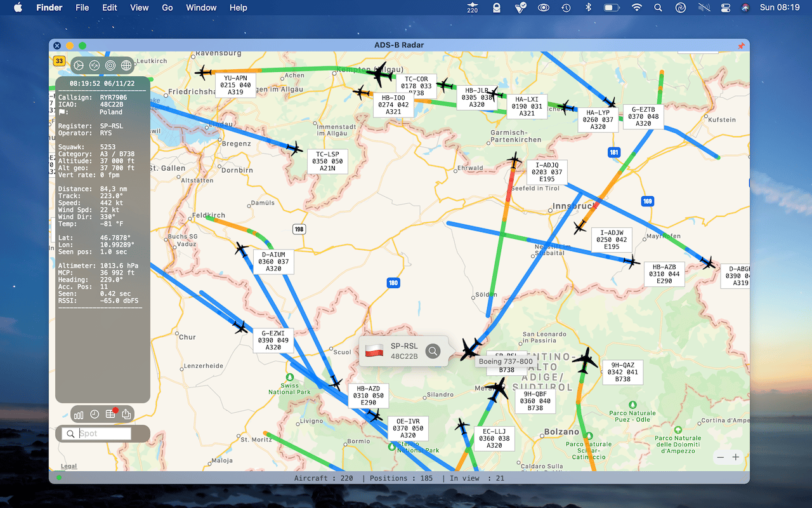Open the View menu
The image size is (812, 508).
click(139, 8)
